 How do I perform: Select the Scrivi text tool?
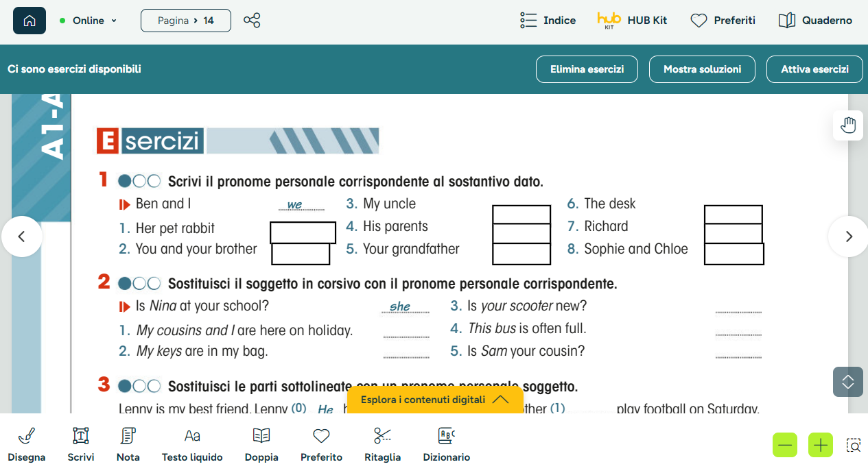point(81,444)
